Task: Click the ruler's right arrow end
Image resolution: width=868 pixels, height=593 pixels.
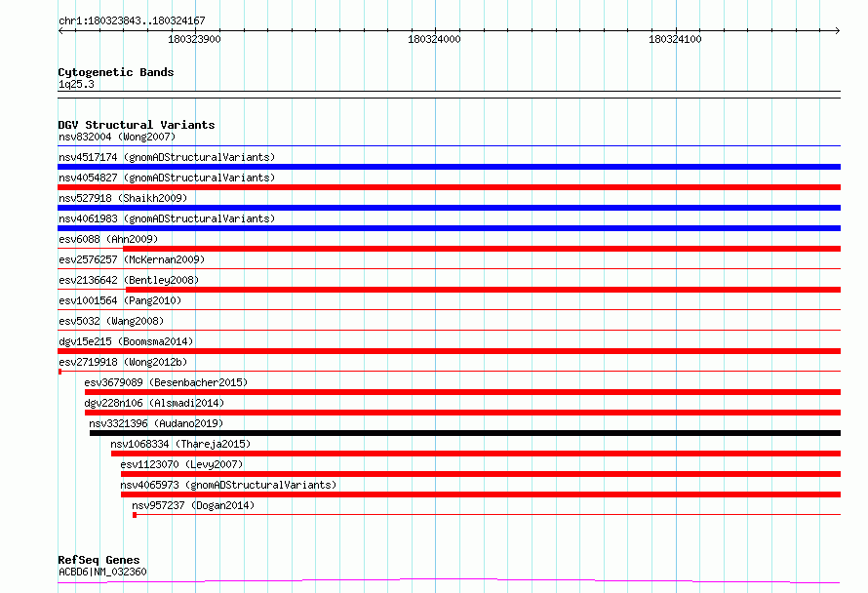Action: point(838,30)
